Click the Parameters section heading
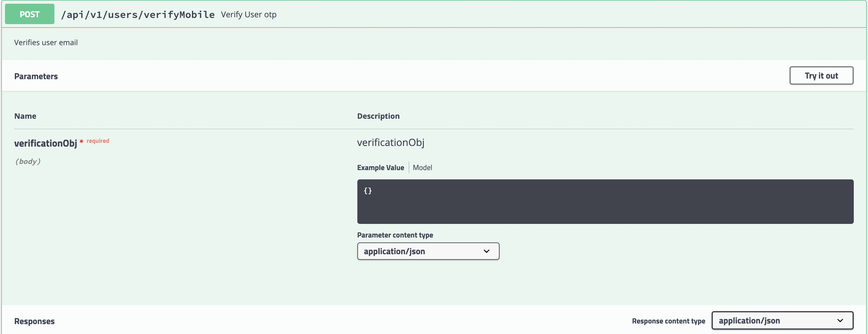Screen dimensions: 868x334 pyautogui.click(x=36, y=76)
